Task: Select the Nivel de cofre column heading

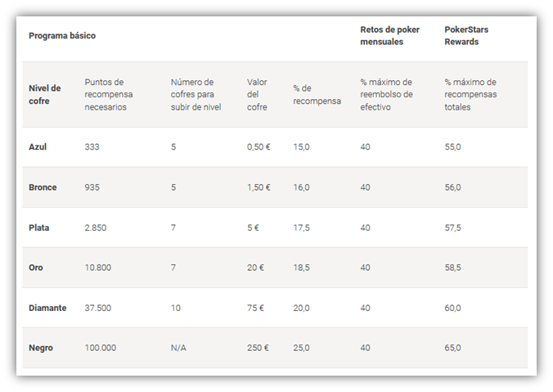Action: [x=45, y=95]
